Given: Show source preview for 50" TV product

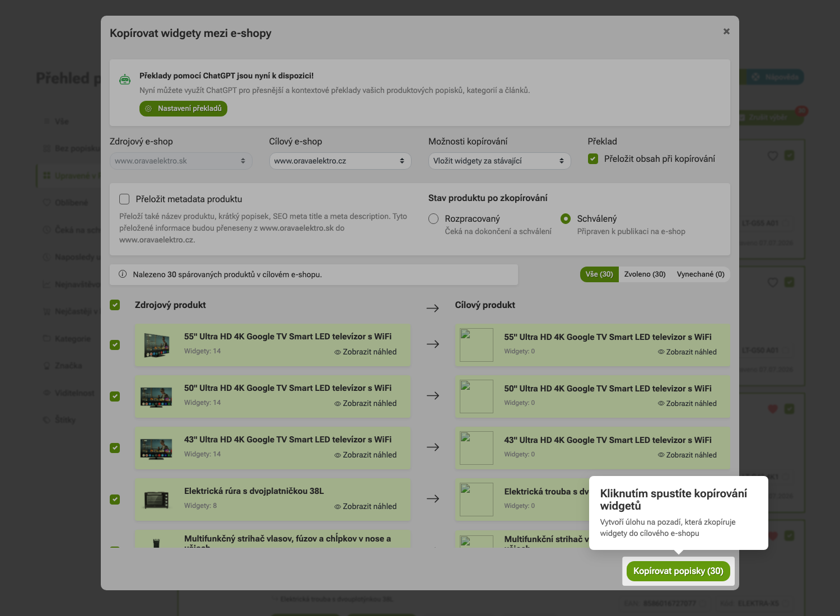Looking at the screenshot, I should click(x=366, y=403).
